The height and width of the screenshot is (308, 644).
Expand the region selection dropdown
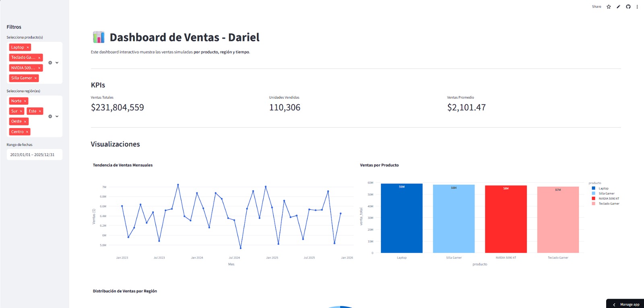coord(57,116)
